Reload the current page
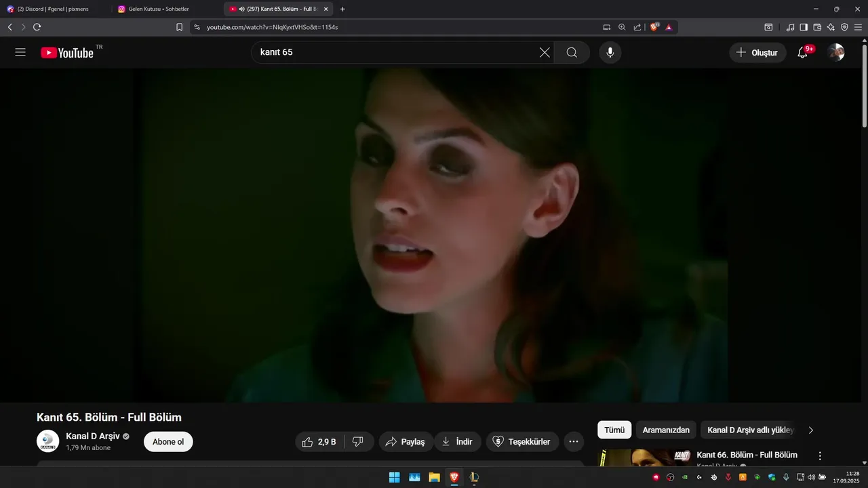Viewport: 868px width, 488px height. coord(37,27)
